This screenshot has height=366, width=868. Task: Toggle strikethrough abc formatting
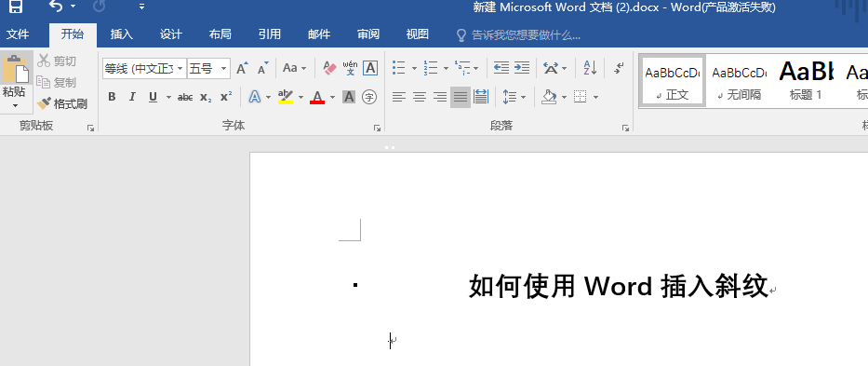click(x=185, y=97)
